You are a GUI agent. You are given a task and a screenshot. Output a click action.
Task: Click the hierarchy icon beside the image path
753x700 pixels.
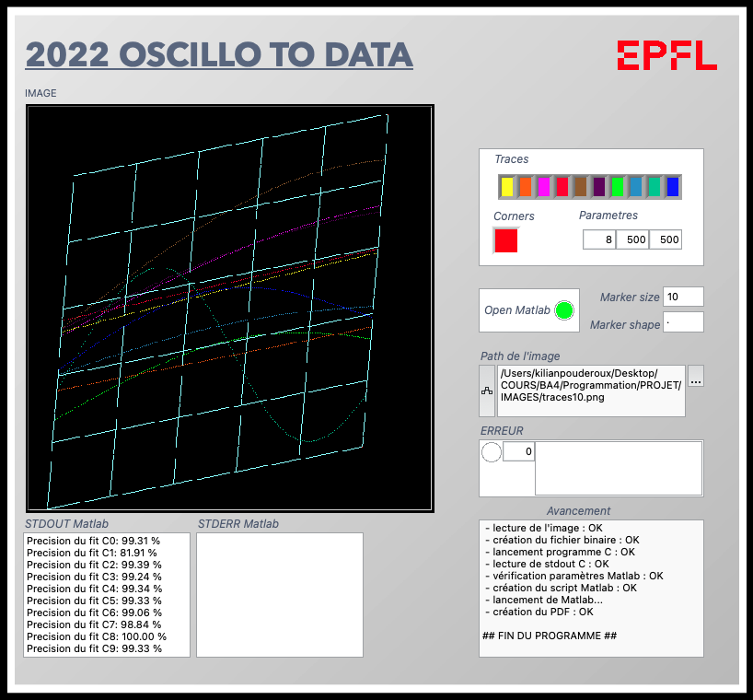point(486,390)
